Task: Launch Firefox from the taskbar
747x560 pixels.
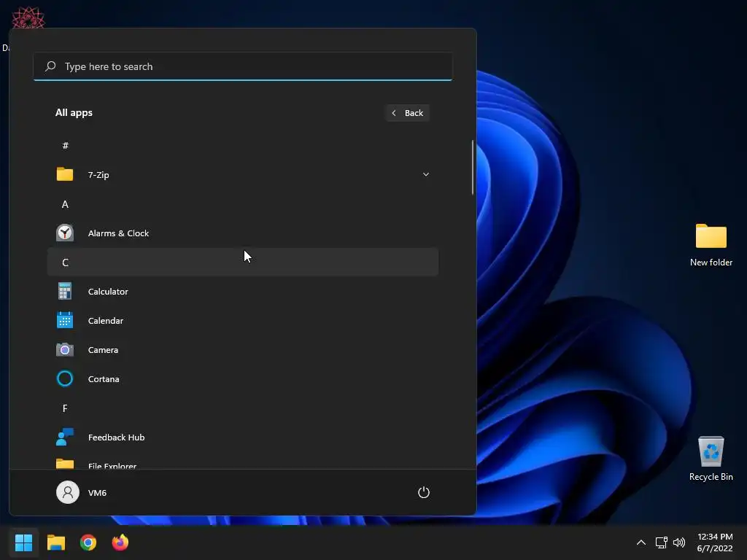Action: point(120,542)
